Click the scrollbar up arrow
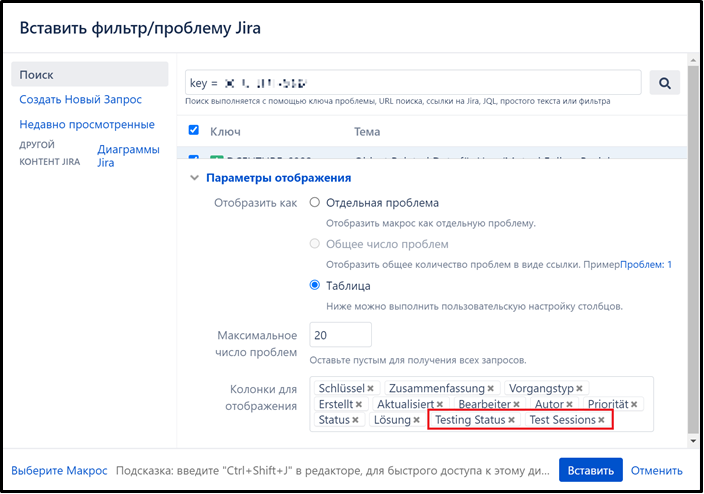The image size is (704, 494). click(x=693, y=60)
